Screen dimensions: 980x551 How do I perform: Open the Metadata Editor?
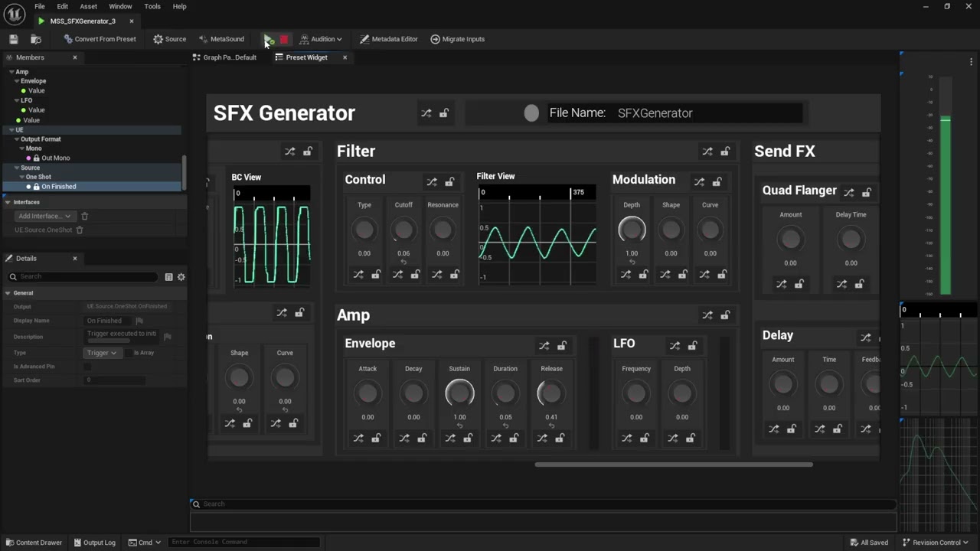pyautogui.click(x=389, y=39)
